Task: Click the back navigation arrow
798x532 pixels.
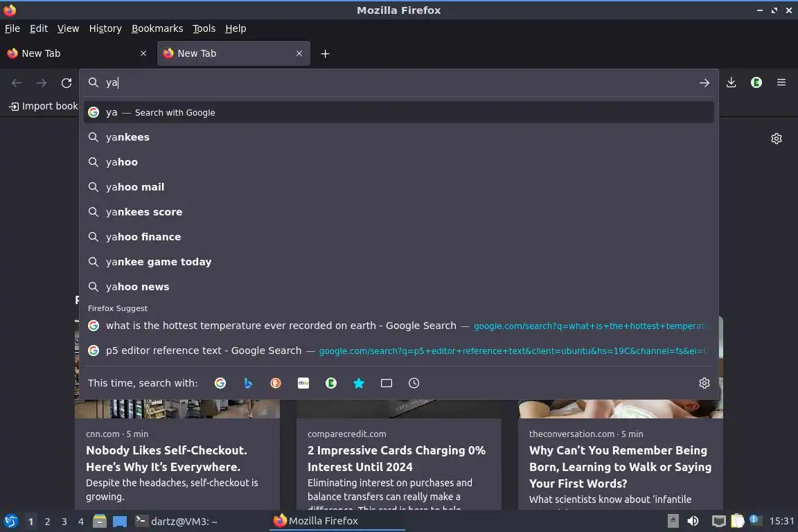Action: (x=17, y=83)
